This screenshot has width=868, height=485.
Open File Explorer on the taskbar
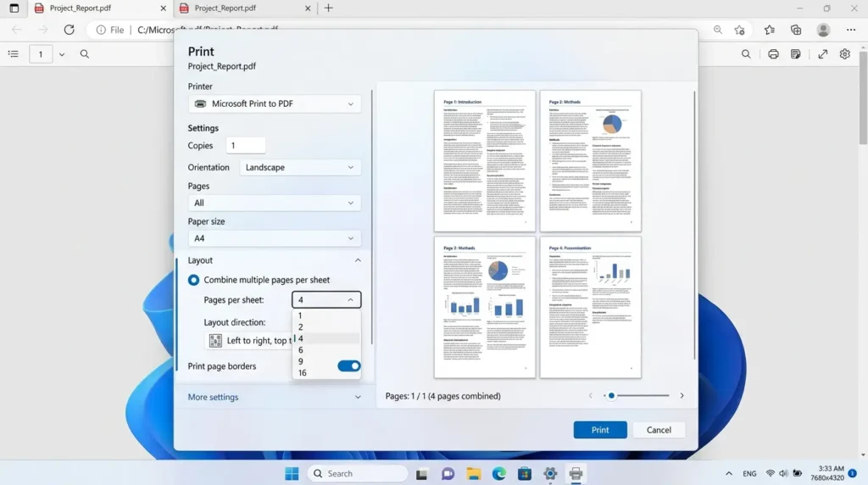[x=473, y=474]
